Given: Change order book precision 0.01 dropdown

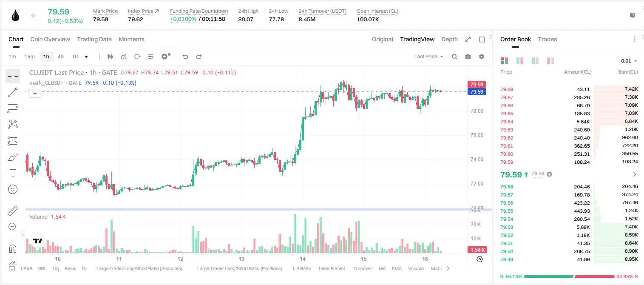Looking at the screenshot, I should point(629,61).
